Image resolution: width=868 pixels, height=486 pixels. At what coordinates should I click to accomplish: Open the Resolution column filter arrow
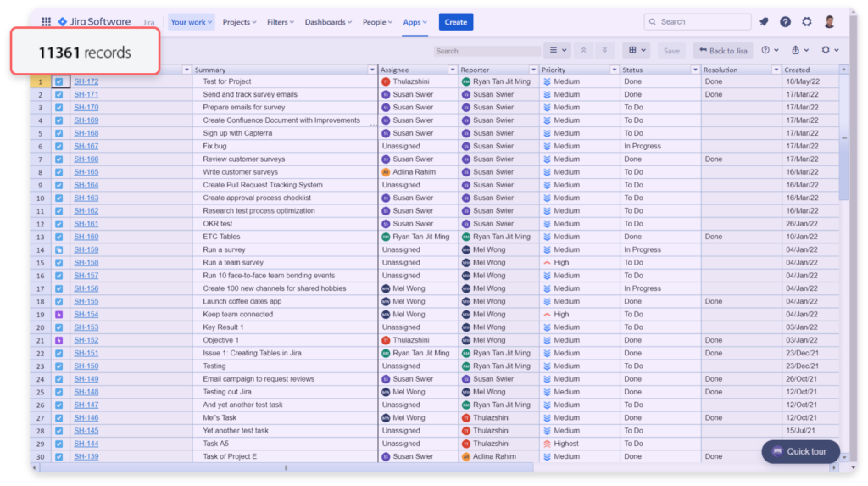tap(776, 70)
